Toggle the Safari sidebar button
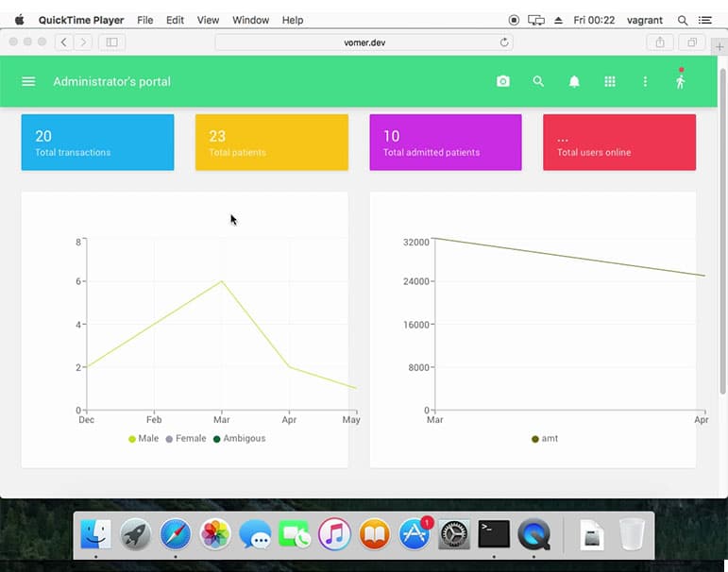 click(112, 42)
